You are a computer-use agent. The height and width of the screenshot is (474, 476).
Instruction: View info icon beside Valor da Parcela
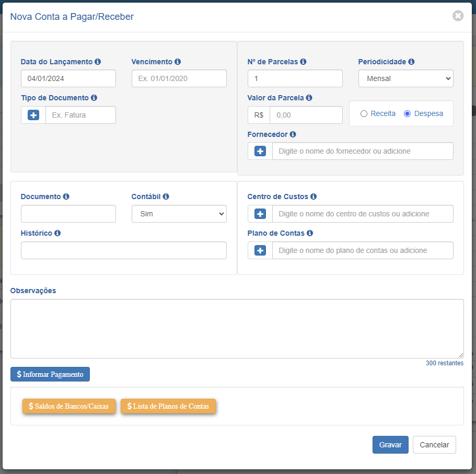309,98
